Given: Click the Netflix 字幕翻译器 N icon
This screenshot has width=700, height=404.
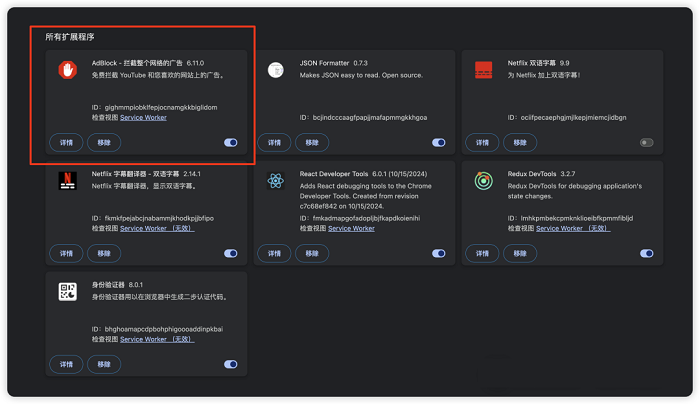Looking at the screenshot, I should 67,181.
